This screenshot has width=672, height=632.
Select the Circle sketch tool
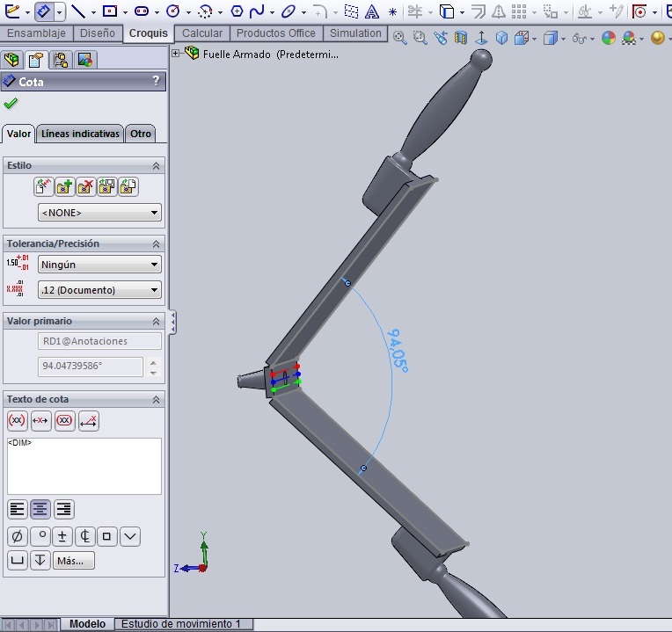point(173,11)
